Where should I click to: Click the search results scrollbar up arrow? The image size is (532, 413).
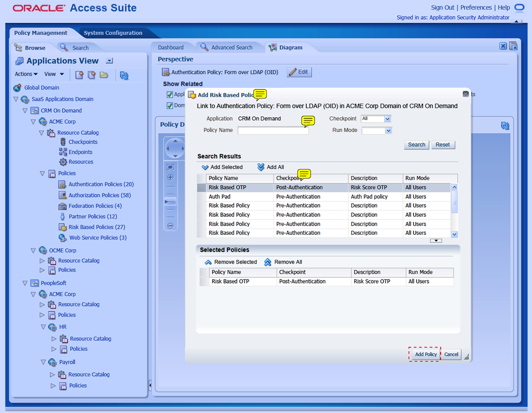pyautogui.click(x=454, y=187)
